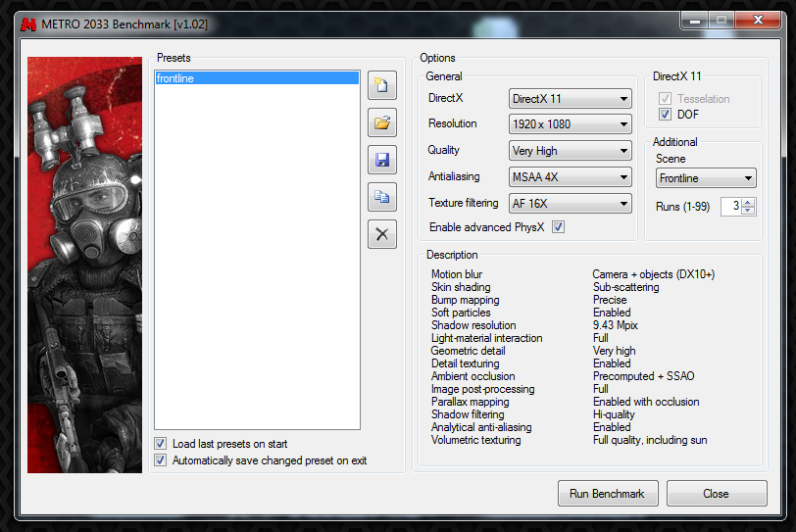
Task: Click 'Camera + objects (DX10+)' text
Action: coord(653,274)
